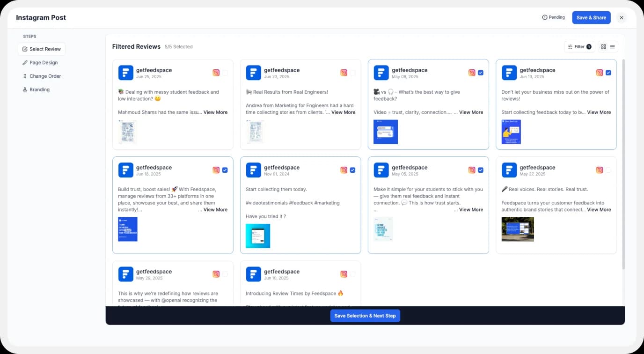The image size is (644, 354).
Task: Click getfeedspace logo on Jun 23 review
Action: click(254, 73)
